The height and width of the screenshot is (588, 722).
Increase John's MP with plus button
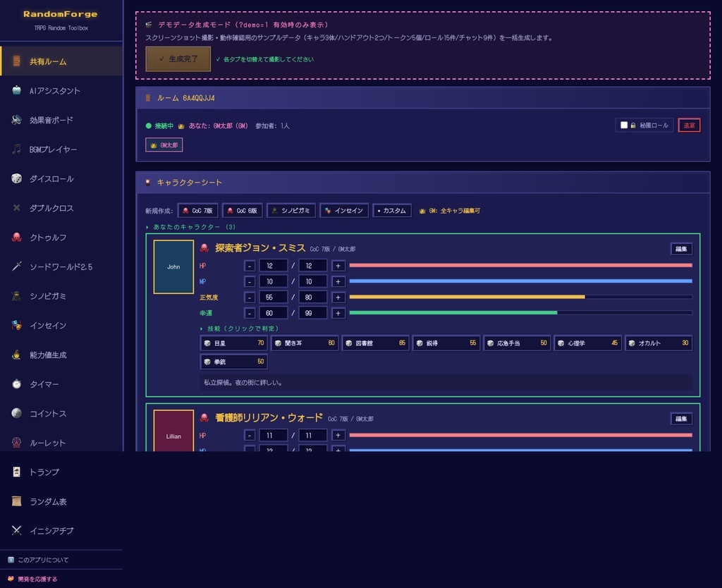click(338, 281)
